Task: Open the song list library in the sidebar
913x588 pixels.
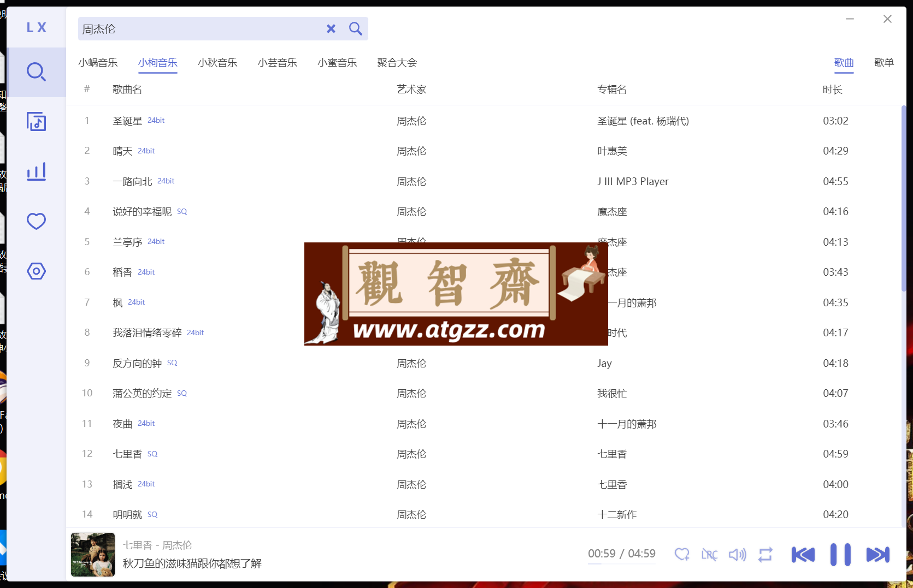Action: [36, 122]
